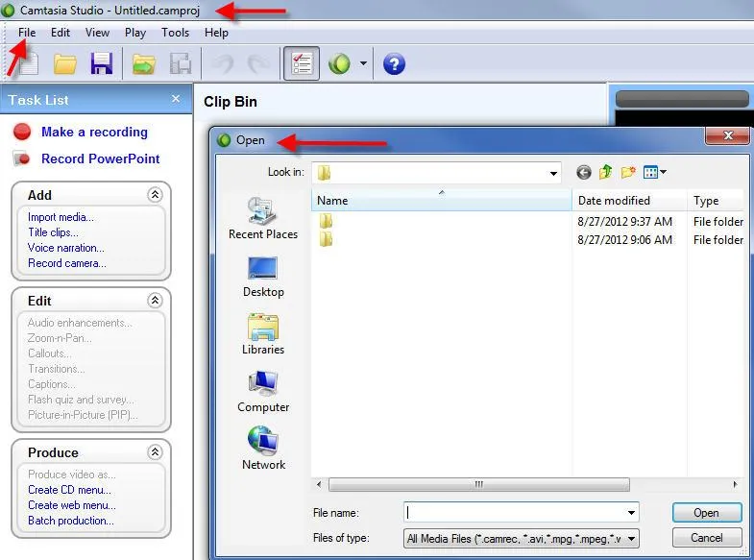This screenshot has height=560, width=754.
Task: Click the Open project folder icon
Action: (x=65, y=64)
